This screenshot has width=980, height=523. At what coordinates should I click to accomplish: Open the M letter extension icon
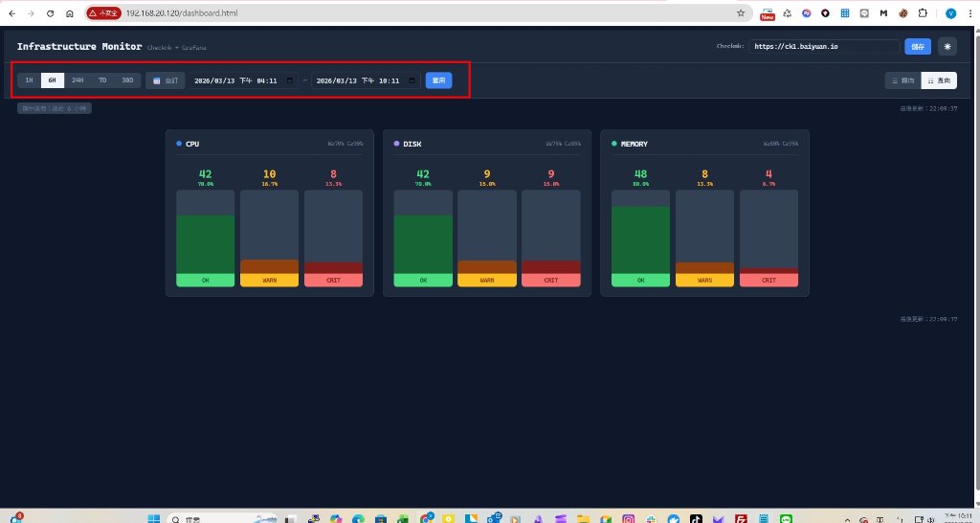coord(883,13)
